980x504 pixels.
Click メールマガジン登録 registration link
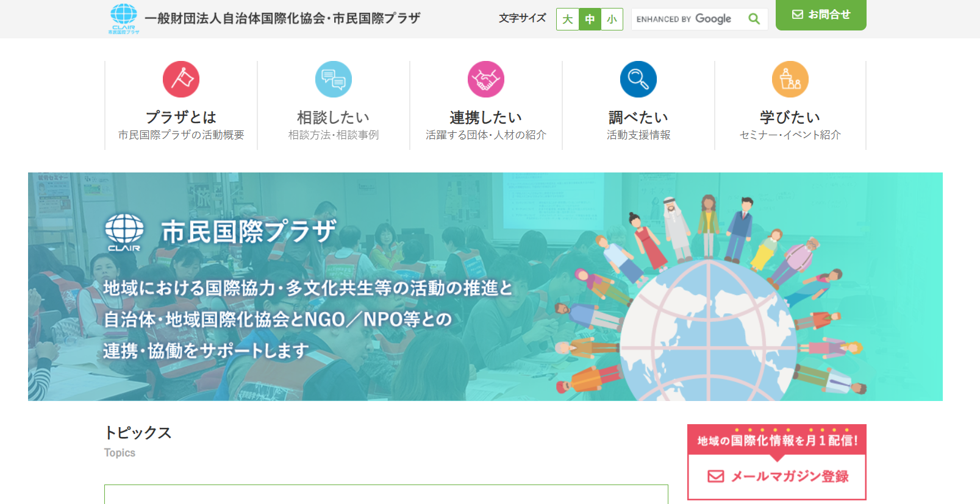click(x=777, y=476)
